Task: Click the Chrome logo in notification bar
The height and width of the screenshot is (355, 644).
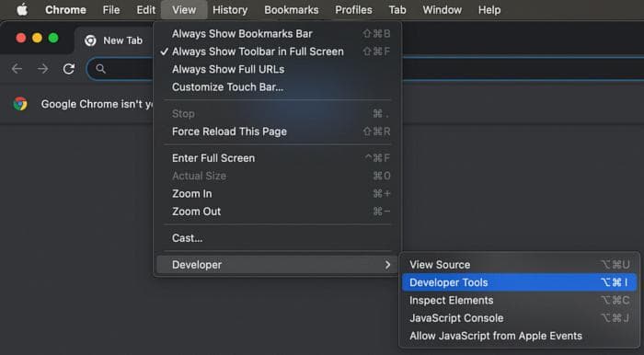Action: (20, 104)
